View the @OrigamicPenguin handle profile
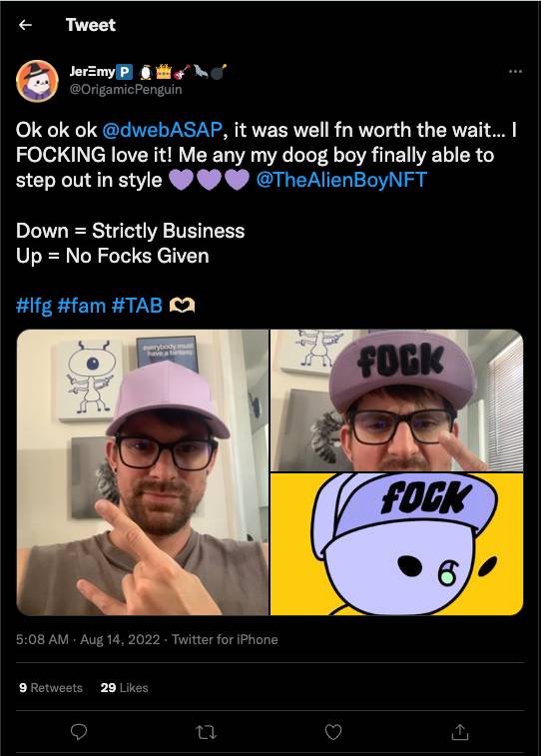Viewport: 541px width, 756px height. pos(126,90)
